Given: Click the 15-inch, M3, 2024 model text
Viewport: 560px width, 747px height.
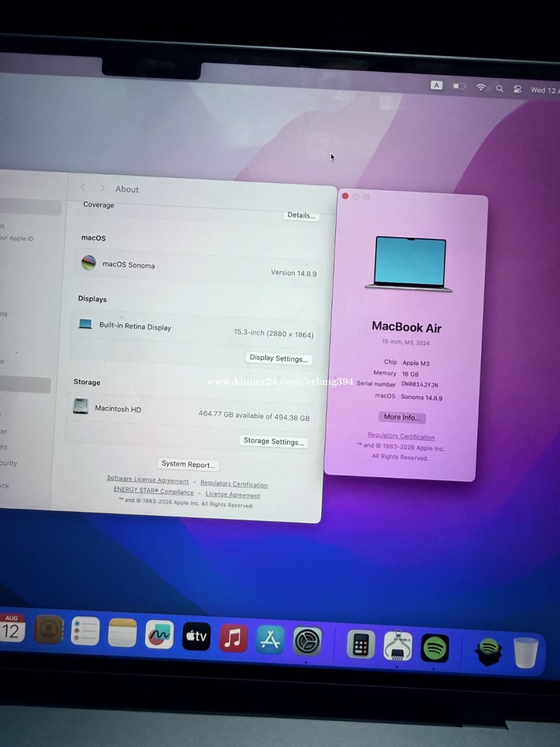Looking at the screenshot, I should pyautogui.click(x=405, y=342).
